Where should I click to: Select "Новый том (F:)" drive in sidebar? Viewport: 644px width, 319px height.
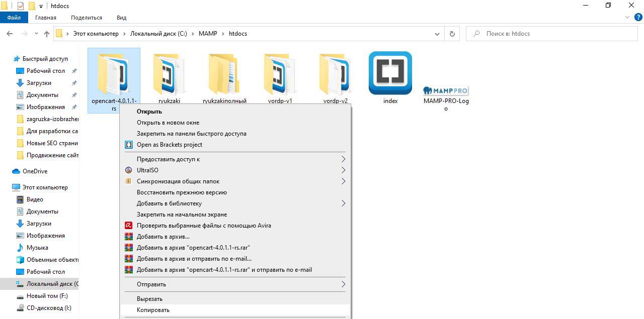pyautogui.click(x=47, y=296)
